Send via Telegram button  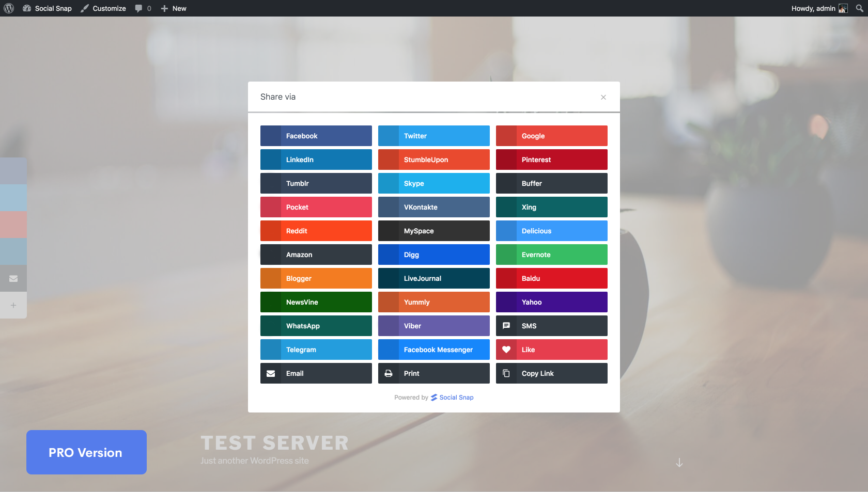(316, 350)
